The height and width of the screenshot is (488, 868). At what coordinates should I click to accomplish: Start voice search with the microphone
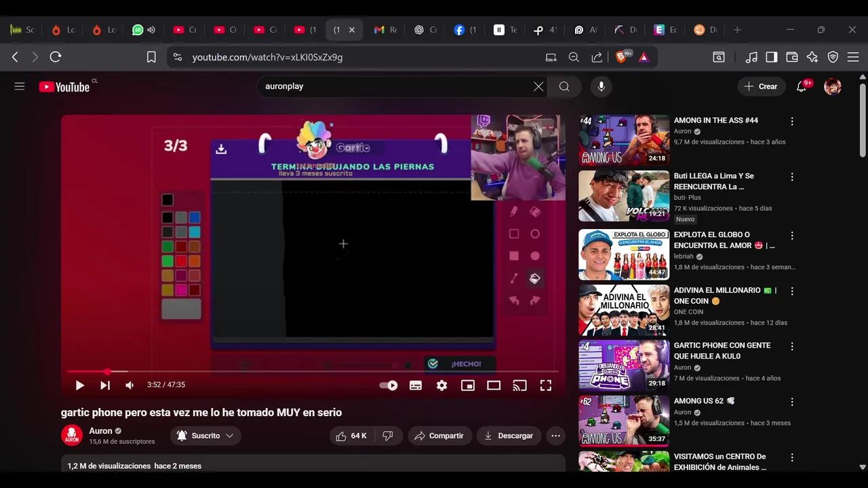pos(601,86)
